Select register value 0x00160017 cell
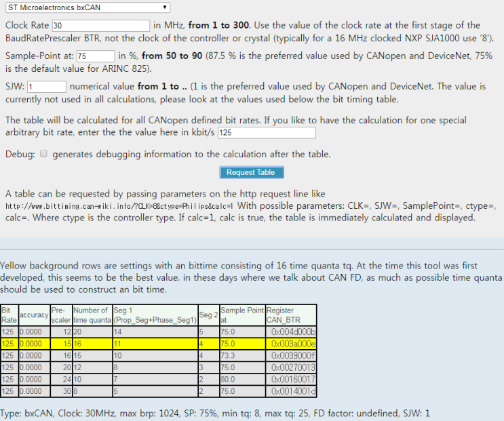This screenshot has height=421, width=504. pyautogui.click(x=292, y=378)
